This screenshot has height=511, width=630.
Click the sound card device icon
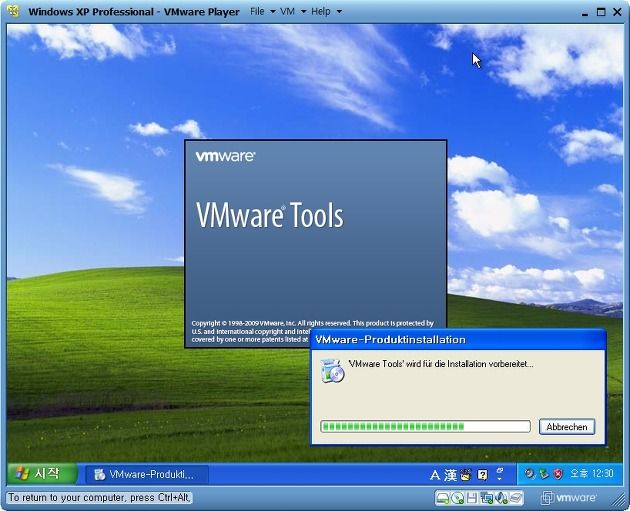pos(501,498)
